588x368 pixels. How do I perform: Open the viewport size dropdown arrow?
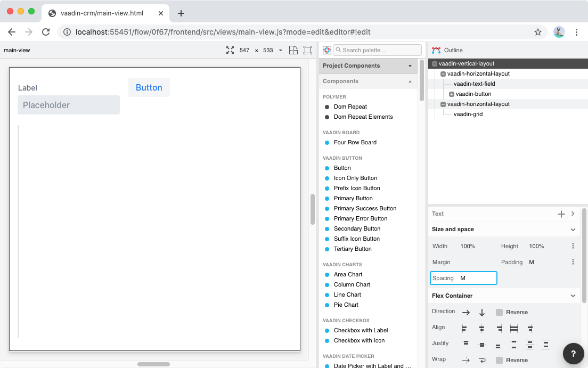pos(281,51)
